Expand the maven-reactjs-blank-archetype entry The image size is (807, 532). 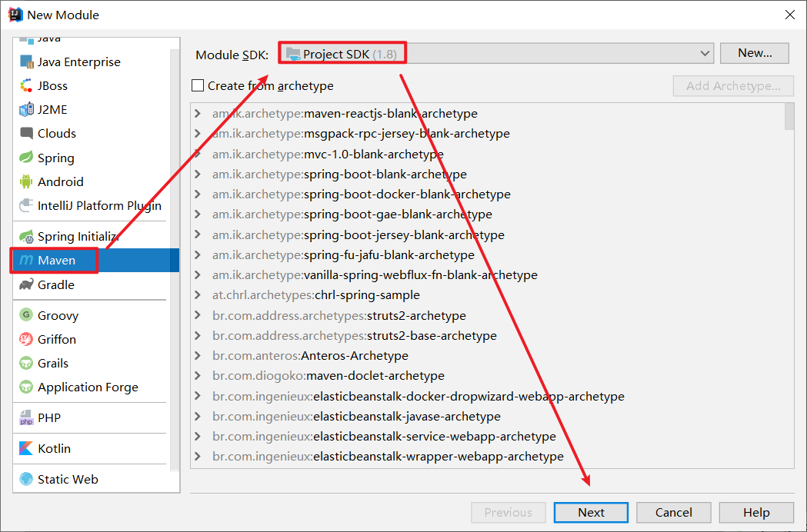point(198,114)
